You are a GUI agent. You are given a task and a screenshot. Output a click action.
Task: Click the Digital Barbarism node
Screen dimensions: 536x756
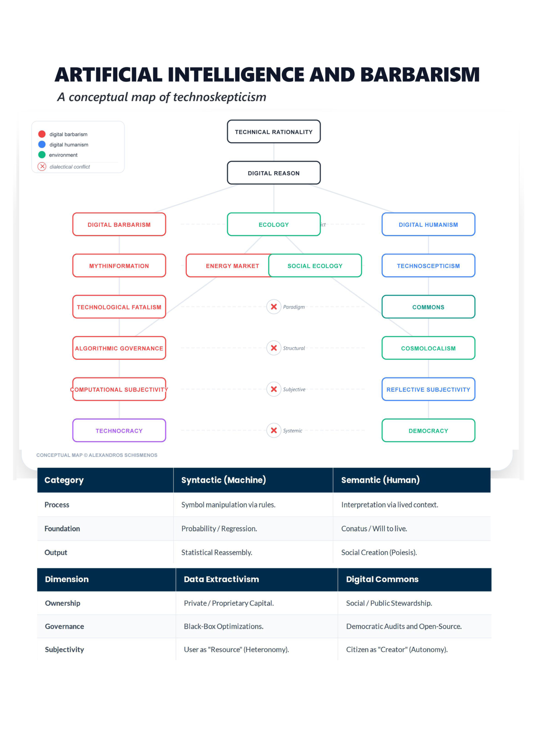click(x=119, y=224)
